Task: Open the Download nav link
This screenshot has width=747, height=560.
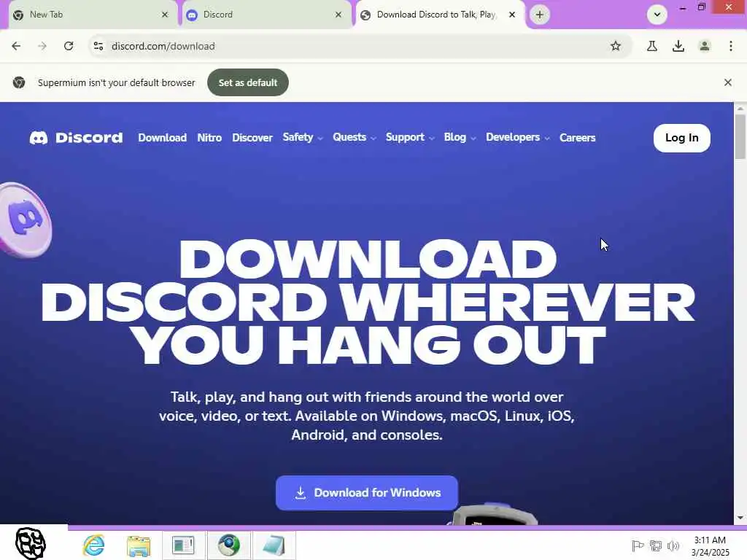Action: (x=163, y=138)
